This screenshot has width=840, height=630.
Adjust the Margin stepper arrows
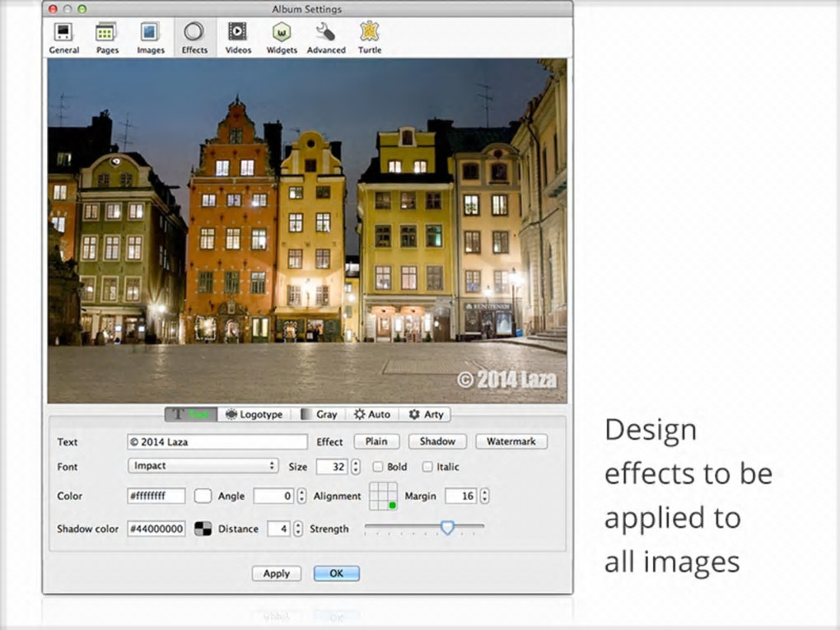484,496
